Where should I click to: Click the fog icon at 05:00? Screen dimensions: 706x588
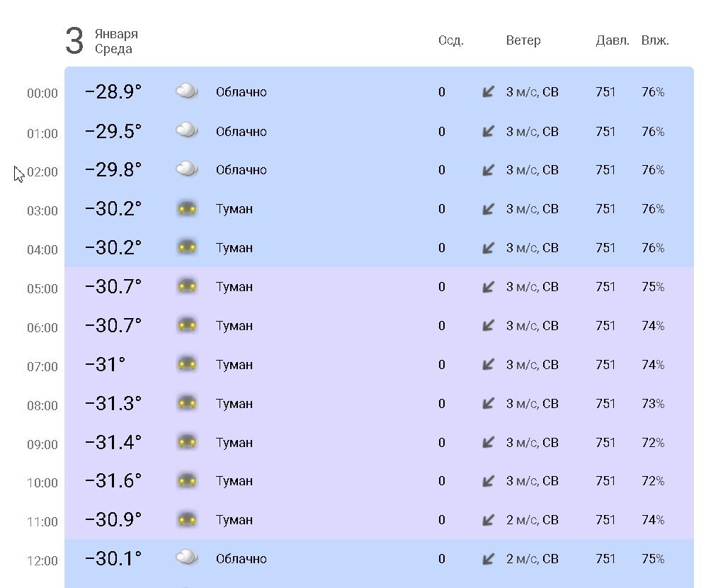point(187,286)
